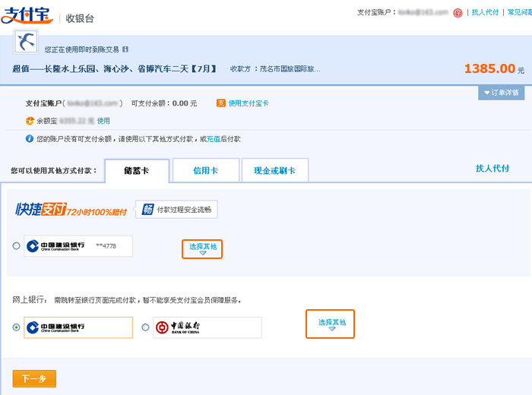
Task: Select China Construction Bank online banking radio
Action: [x=17, y=327]
